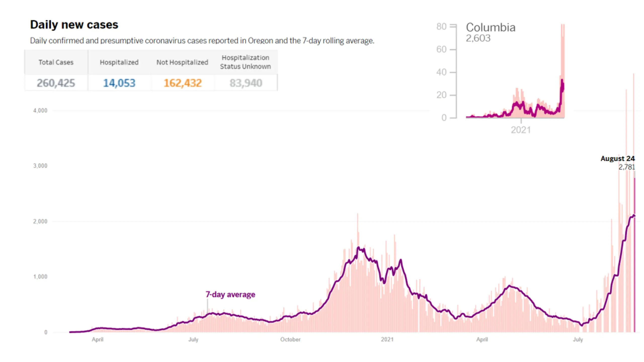Click the 80 tick on Columbia axis
This screenshot has width=644, height=362.
click(x=441, y=26)
